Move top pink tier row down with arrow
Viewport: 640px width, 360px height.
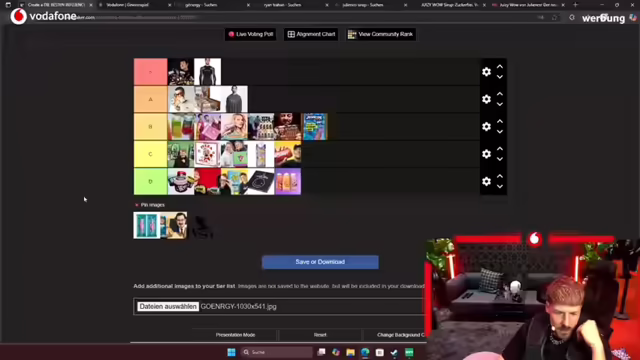[x=500, y=77]
